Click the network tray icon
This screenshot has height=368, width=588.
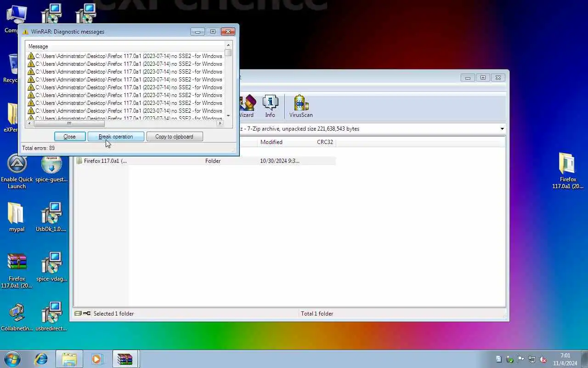point(532,359)
